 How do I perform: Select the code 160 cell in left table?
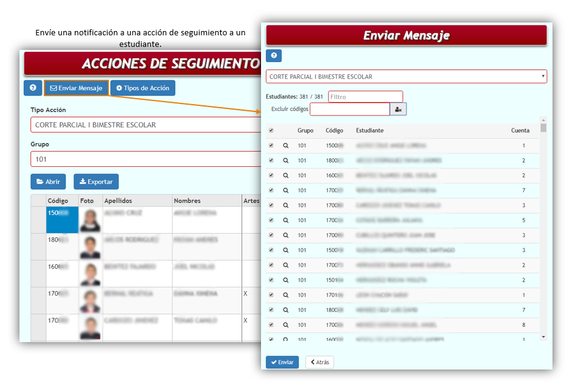62,274
